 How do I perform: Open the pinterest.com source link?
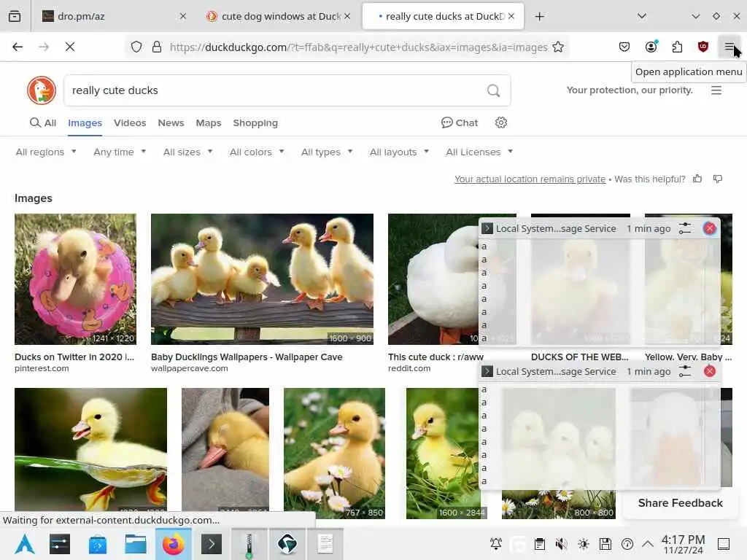pos(42,368)
